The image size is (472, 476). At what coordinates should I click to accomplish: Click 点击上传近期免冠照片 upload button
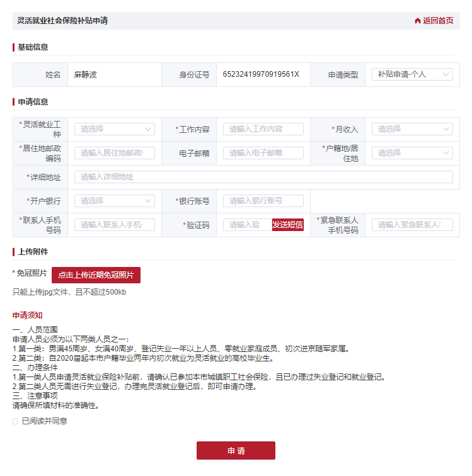tap(96, 275)
